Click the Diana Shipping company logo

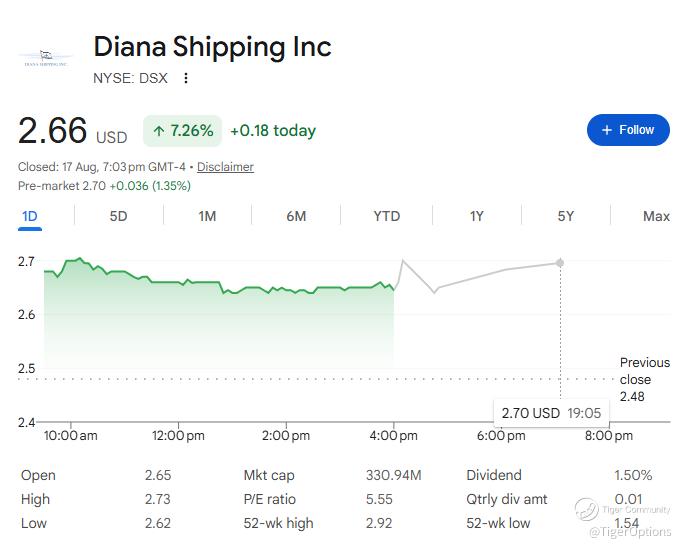pos(46,58)
